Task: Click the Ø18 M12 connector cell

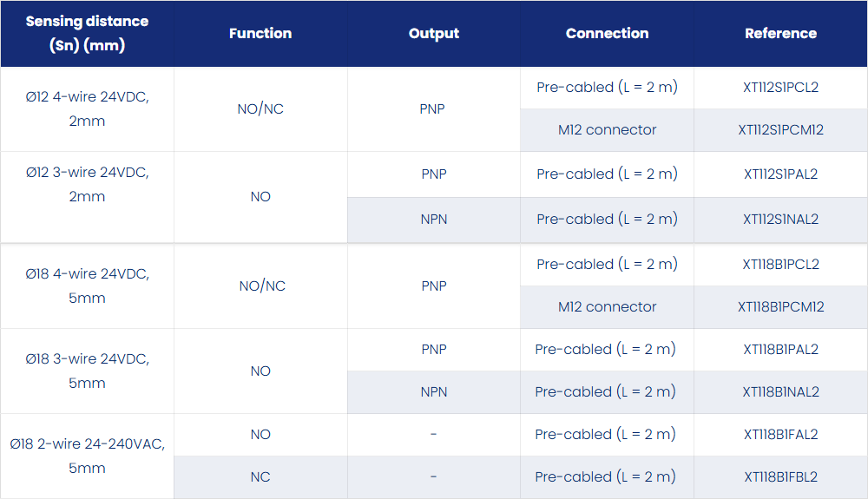Action: point(607,307)
